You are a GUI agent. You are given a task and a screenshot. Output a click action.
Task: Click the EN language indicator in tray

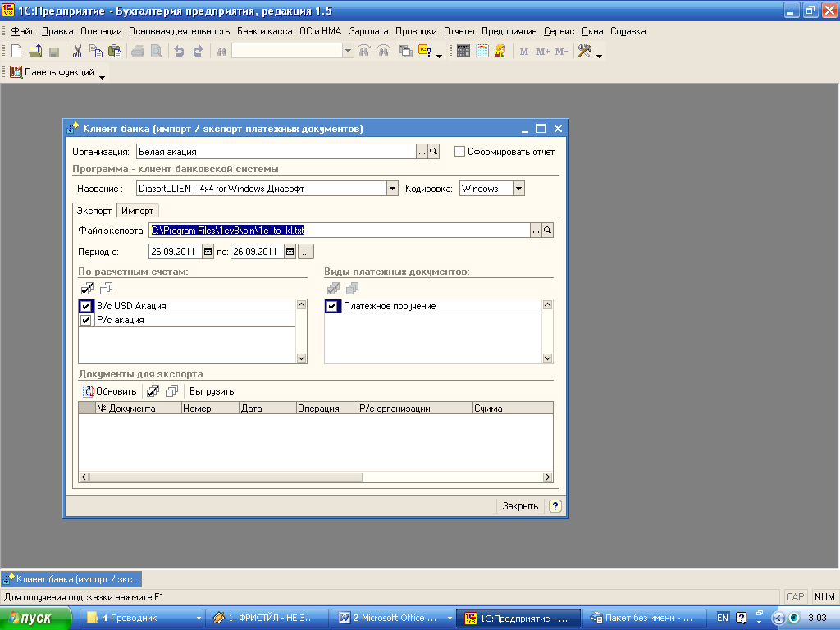point(722,618)
